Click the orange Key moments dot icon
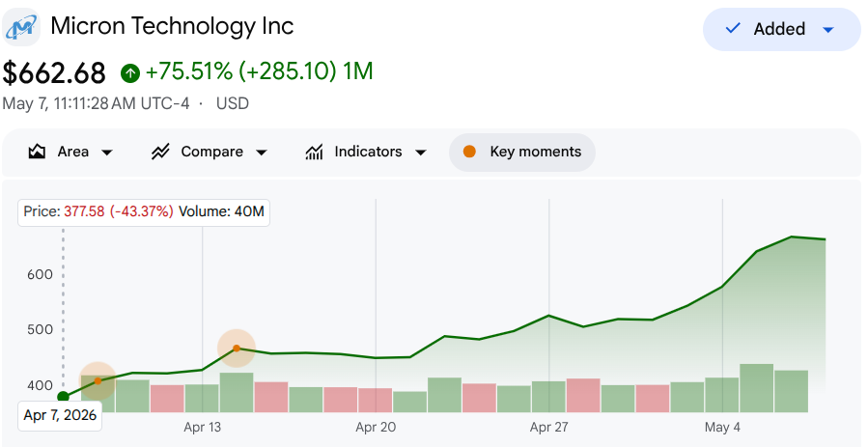868x447 pixels. (469, 152)
